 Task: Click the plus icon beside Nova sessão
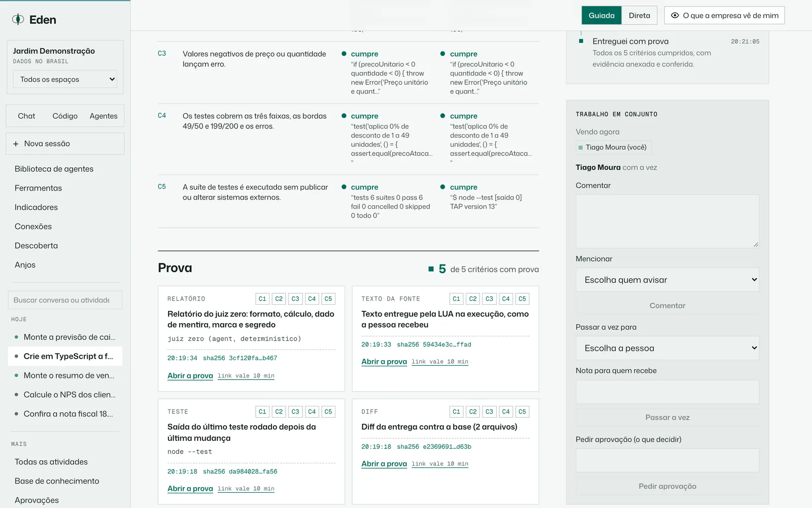pyautogui.click(x=16, y=144)
